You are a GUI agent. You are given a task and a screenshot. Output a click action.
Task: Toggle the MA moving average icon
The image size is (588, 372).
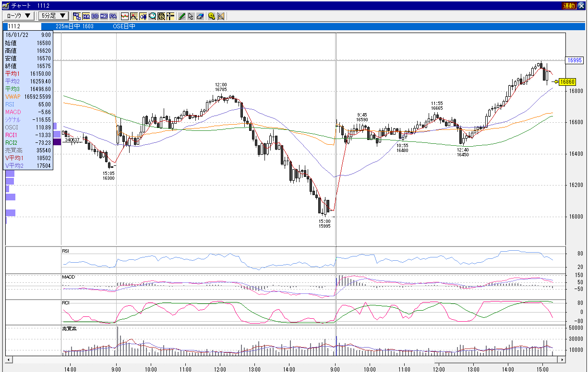coord(86,16)
